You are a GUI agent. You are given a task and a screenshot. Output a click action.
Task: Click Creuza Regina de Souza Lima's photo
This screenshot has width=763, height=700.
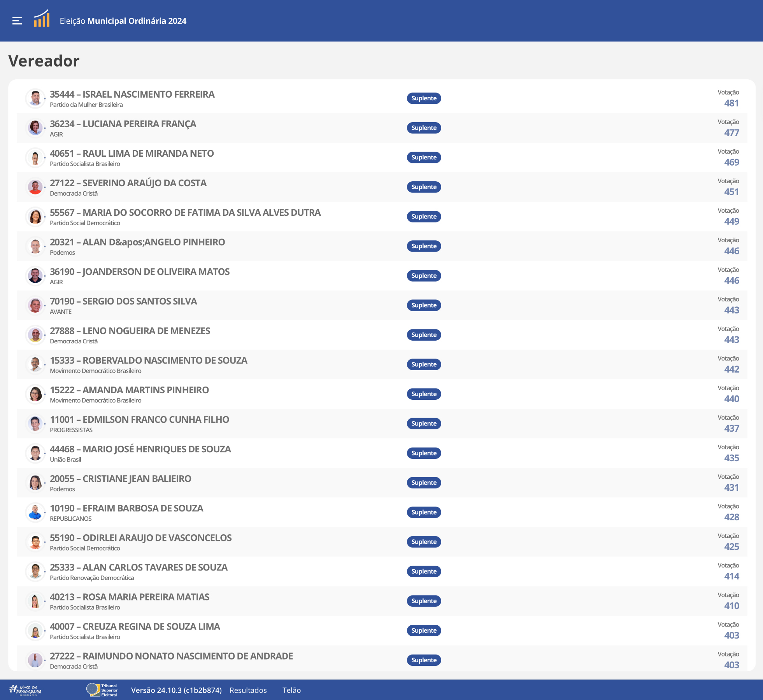(x=35, y=630)
